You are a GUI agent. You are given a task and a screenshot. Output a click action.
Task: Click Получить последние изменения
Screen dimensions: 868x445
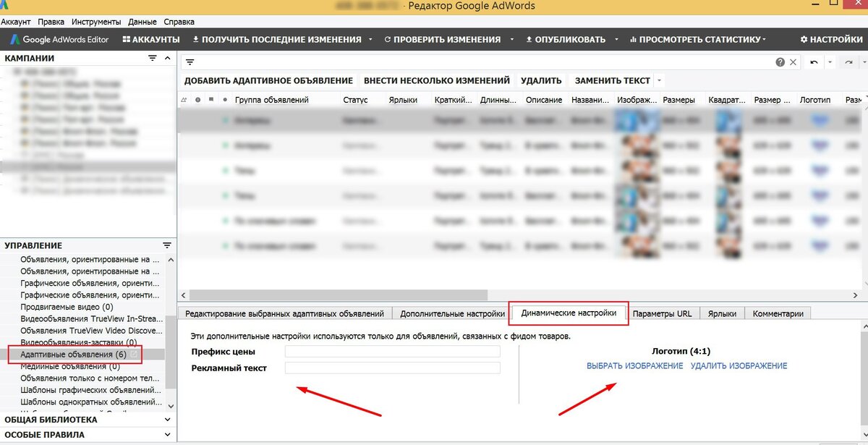click(277, 39)
